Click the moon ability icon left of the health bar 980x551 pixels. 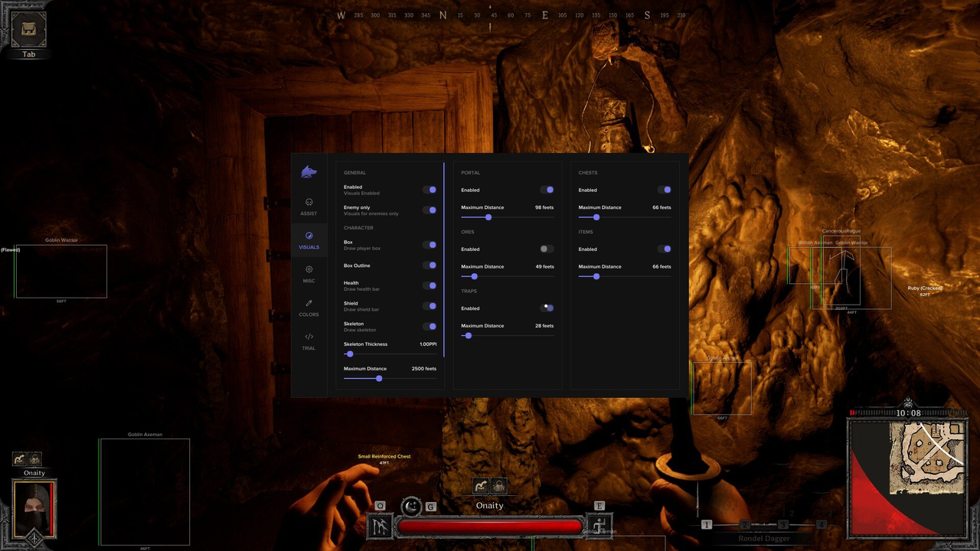[411, 506]
